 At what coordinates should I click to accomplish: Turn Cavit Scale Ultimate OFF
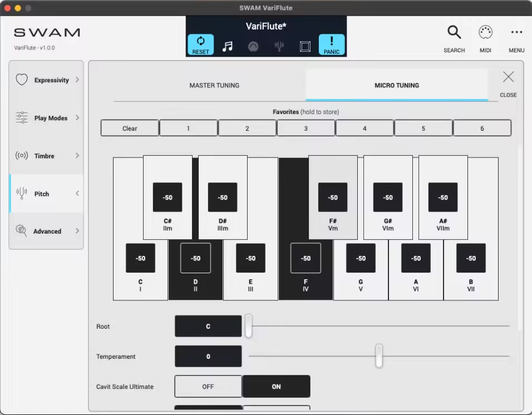click(x=208, y=387)
